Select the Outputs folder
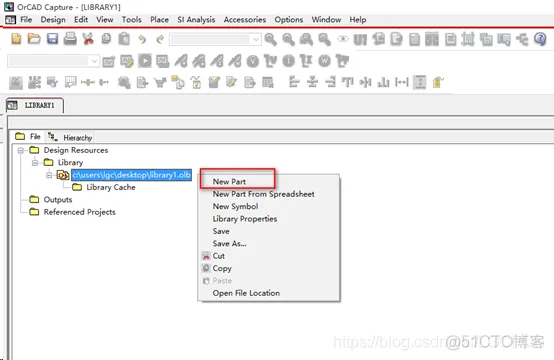The image size is (554, 360). point(58,200)
